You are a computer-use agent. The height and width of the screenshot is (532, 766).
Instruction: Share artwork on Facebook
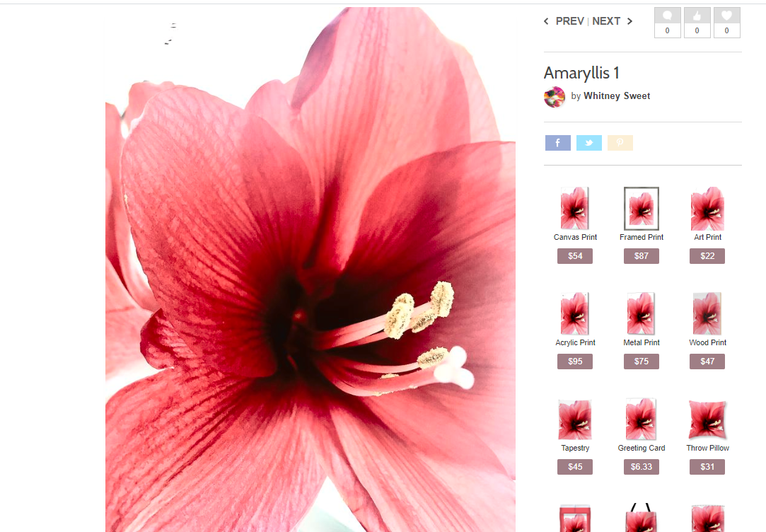tap(557, 143)
